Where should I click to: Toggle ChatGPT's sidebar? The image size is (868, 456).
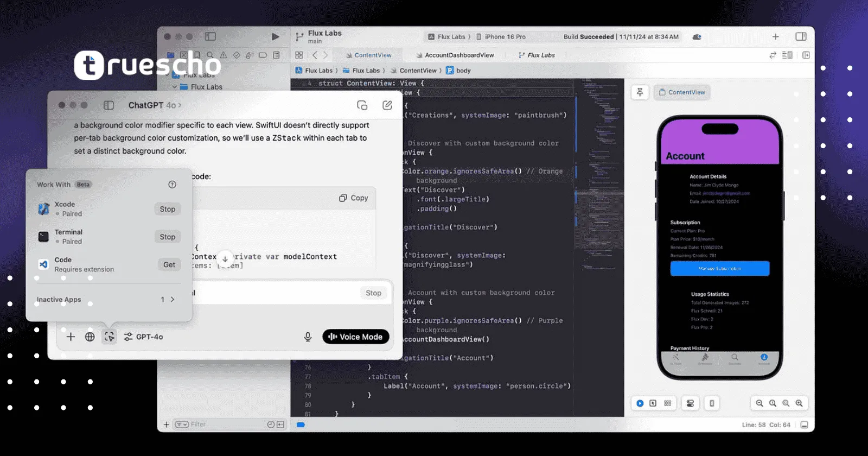point(108,105)
